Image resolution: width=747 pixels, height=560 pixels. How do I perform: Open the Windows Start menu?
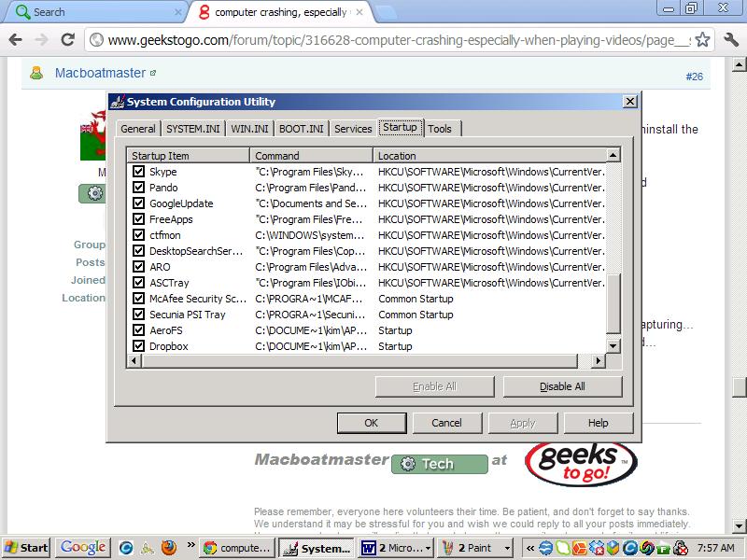(x=26, y=548)
